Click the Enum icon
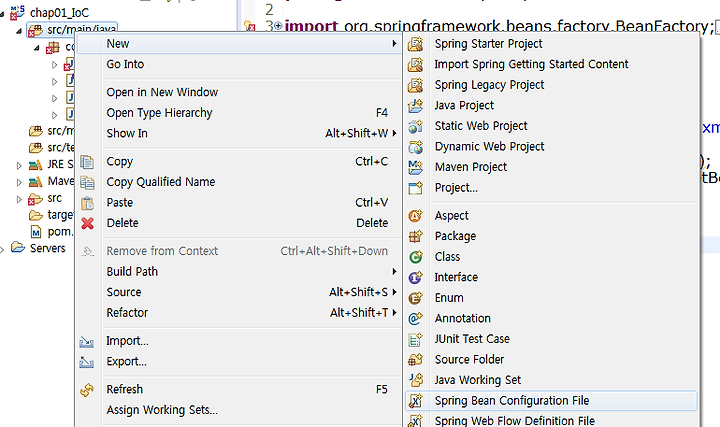The height and width of the screenshot is (427, 720). pyautogui.click(x=416, y=298)
